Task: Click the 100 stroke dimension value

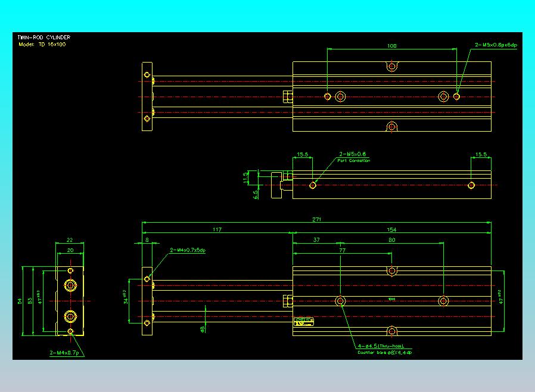Action: [x=391, y=46]
